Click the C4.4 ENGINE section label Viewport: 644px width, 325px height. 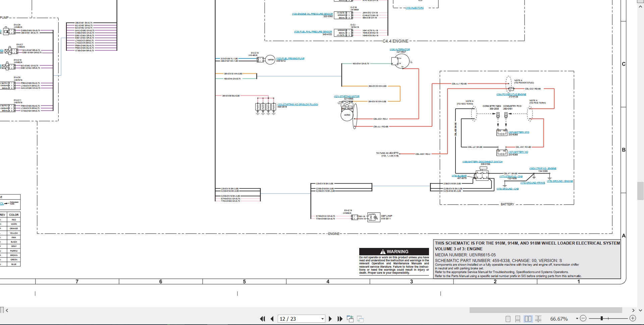click(395, 41)
